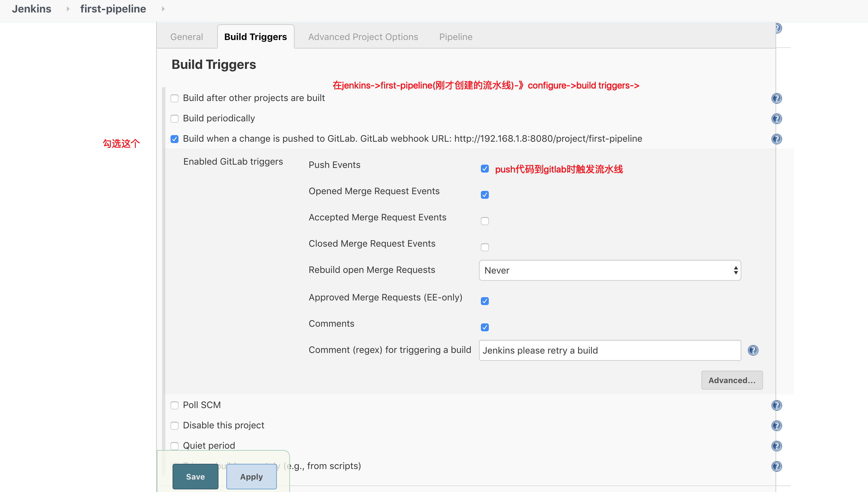Click help icon next to Quiet period
868x492 pixels.
pyautogui.click(x=776, y=446)
